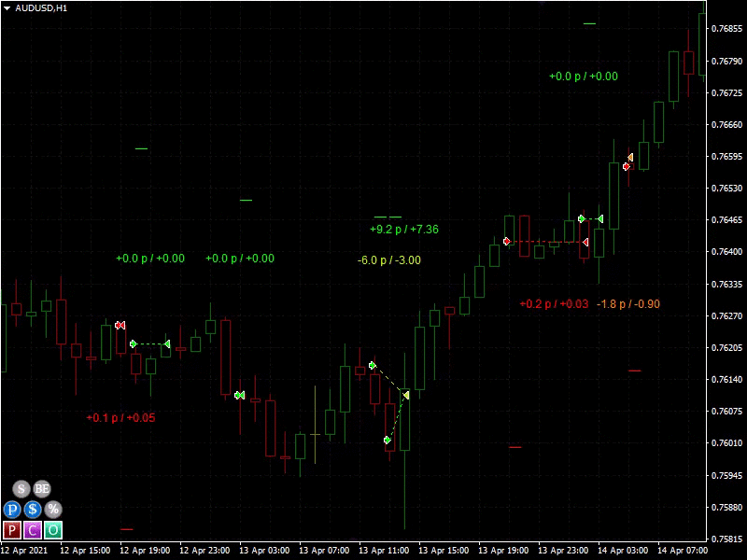The width and height of the screenshot is (747, 560).
Task: Click the 13 Apr 15:00 time label
Action: [x=444, y=551]
